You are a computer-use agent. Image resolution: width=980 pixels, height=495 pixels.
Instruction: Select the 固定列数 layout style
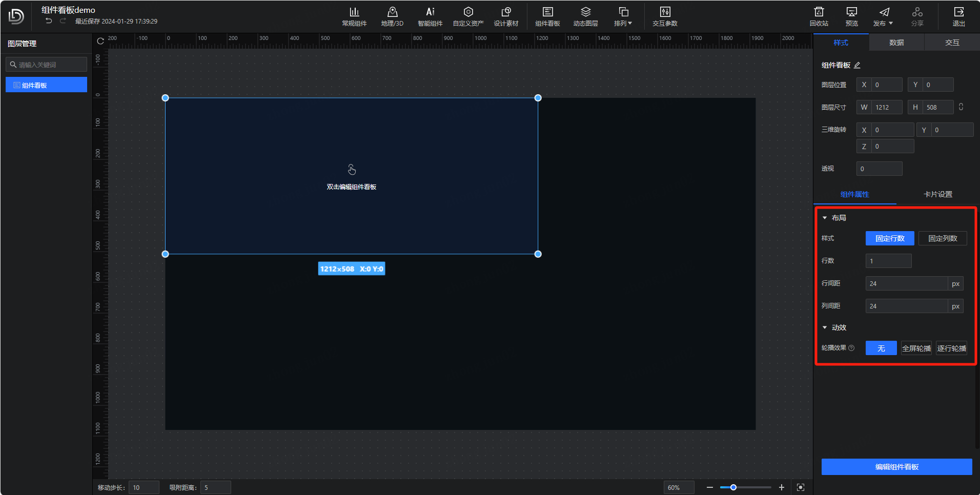point(942,238)
